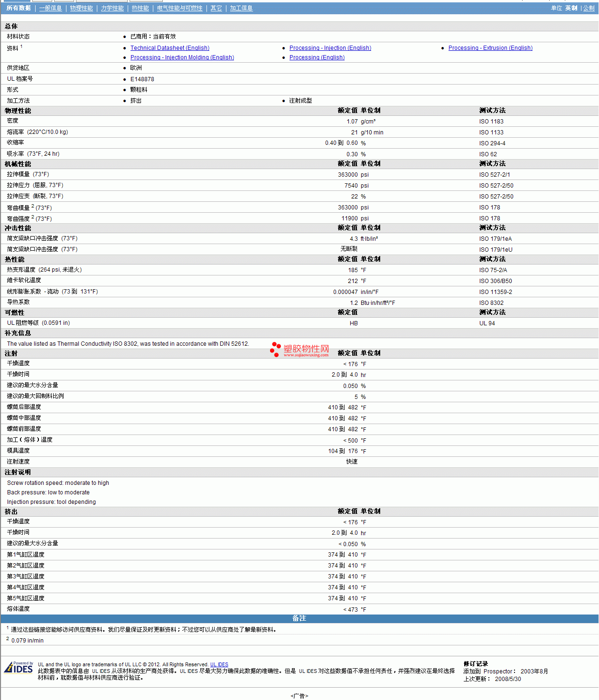
Task: Click the 修订记录 heading
Action: [x=476, y=664]
